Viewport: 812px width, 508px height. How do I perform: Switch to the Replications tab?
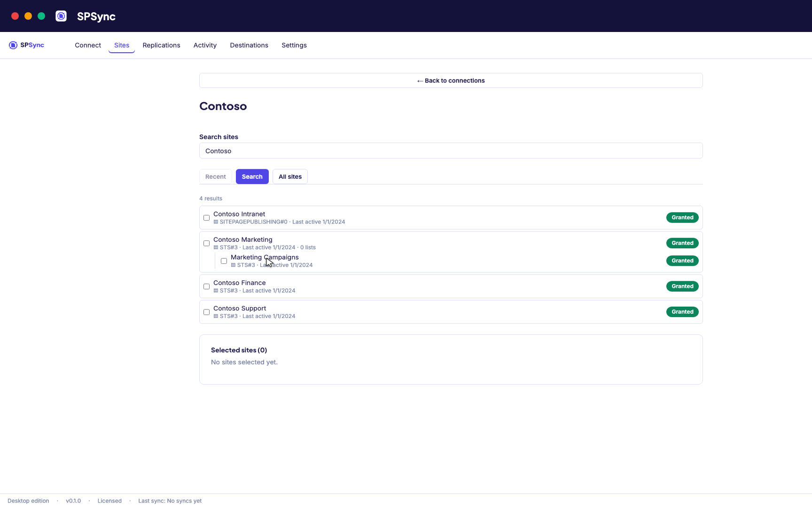pyautogui.click(x=161, y=45)
